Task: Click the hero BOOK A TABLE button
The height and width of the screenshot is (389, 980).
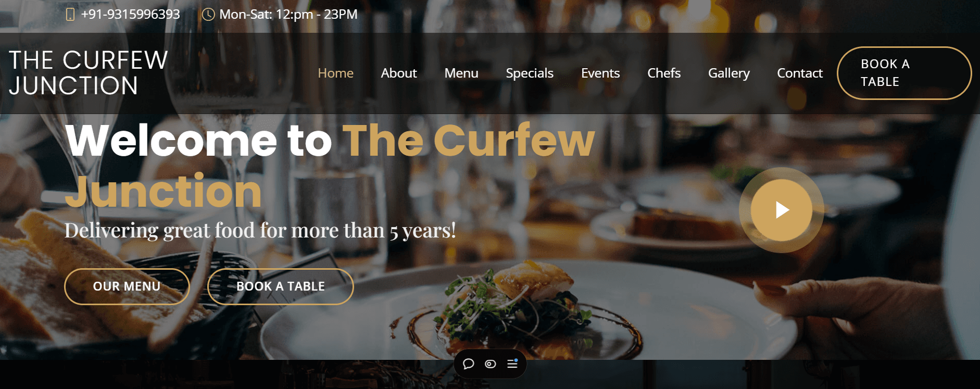Action: pos(281,286)
